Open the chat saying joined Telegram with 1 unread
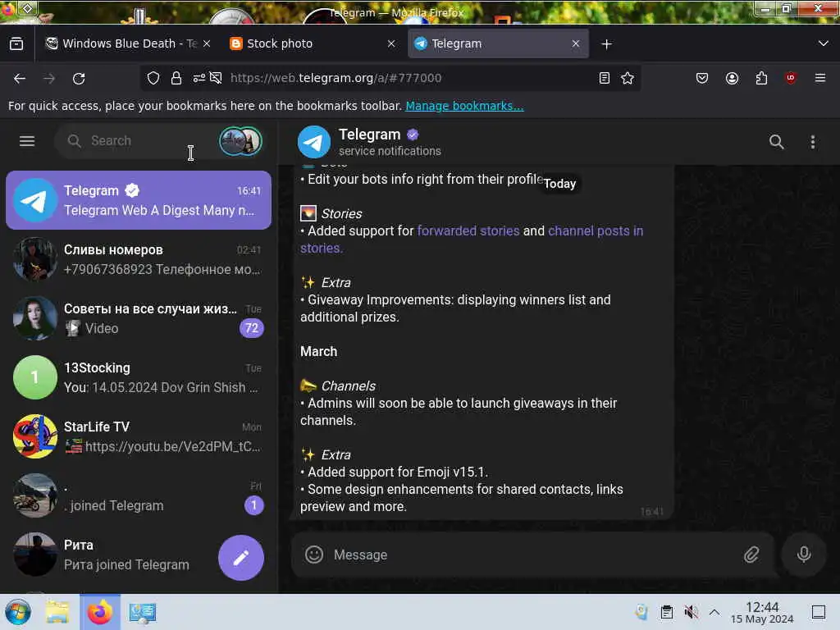 coord(139,495)
